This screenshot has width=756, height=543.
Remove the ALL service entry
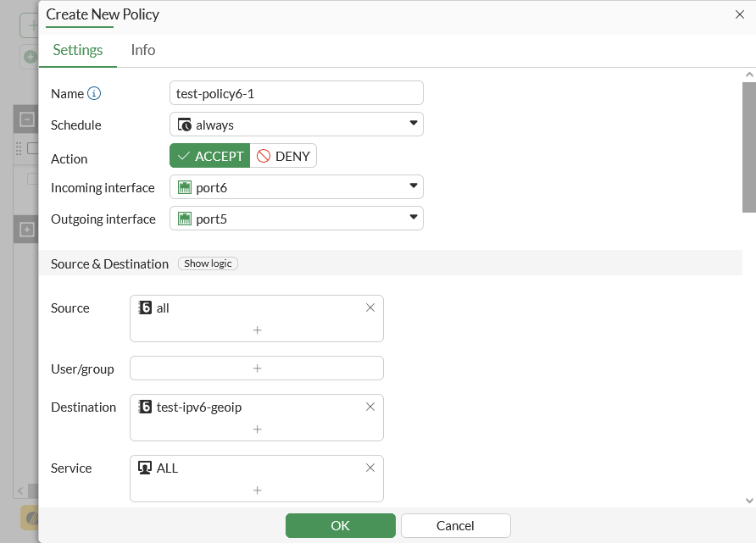pyautogui.click(x=370, y=468)
